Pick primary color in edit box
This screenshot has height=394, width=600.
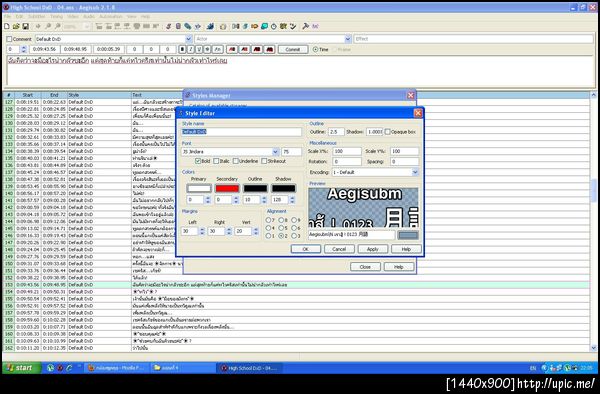[x=232, y=49]
